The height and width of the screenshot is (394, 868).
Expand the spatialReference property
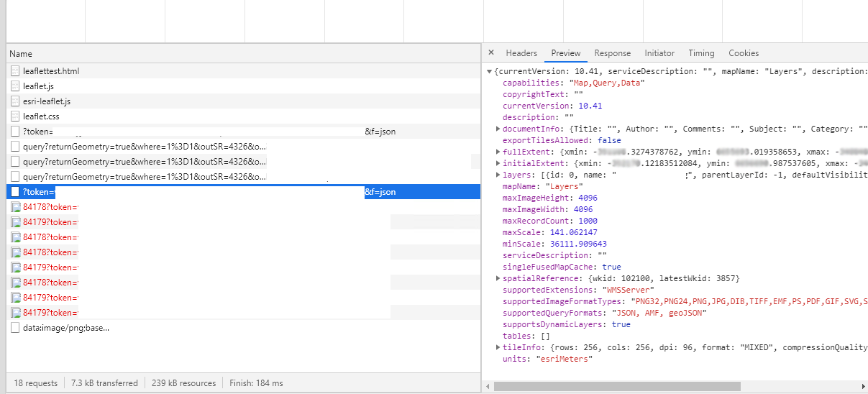click(498, 278)
